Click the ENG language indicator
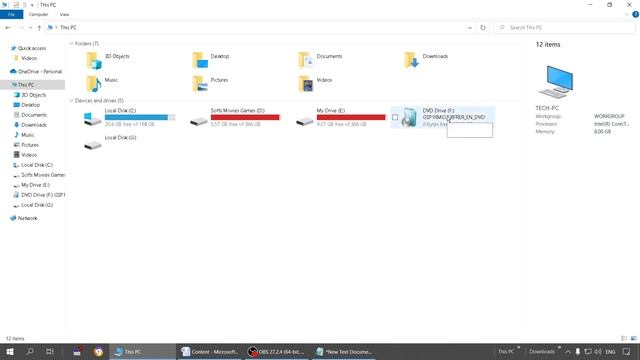This screenshot has width=640, height=360. pyautogui.click(x=610, y=351)
